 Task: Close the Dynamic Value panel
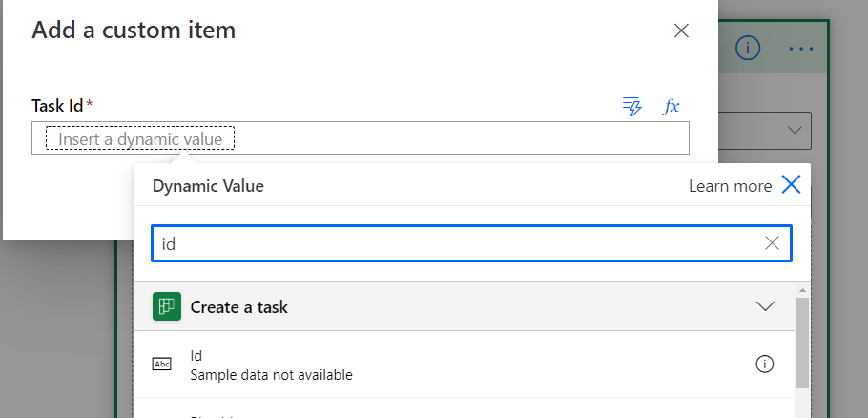pyautogui.click(x=791, y=185)
